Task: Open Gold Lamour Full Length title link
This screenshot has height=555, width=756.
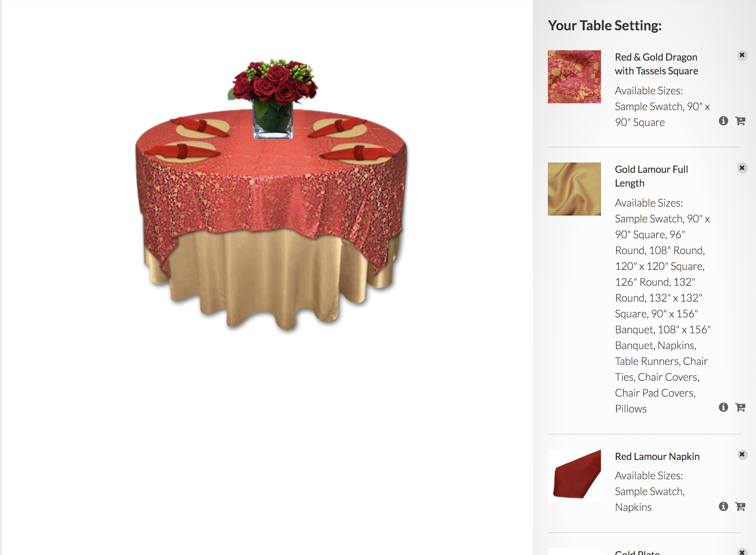Action: click(651, 176)
